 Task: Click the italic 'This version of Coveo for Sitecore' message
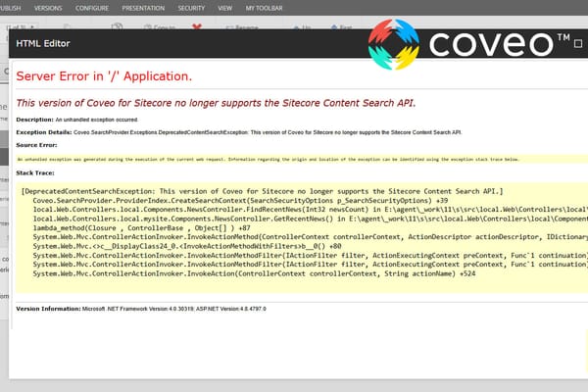[x=216, y=103]
